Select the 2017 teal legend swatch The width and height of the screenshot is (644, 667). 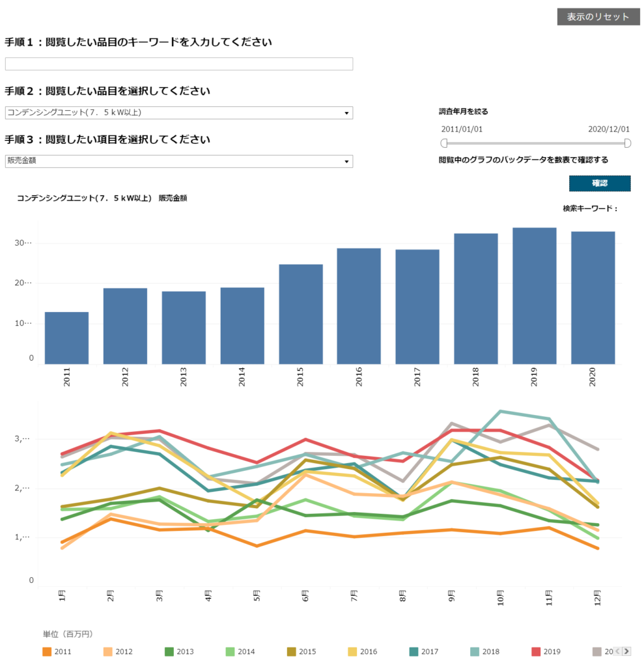pos(413,651)
